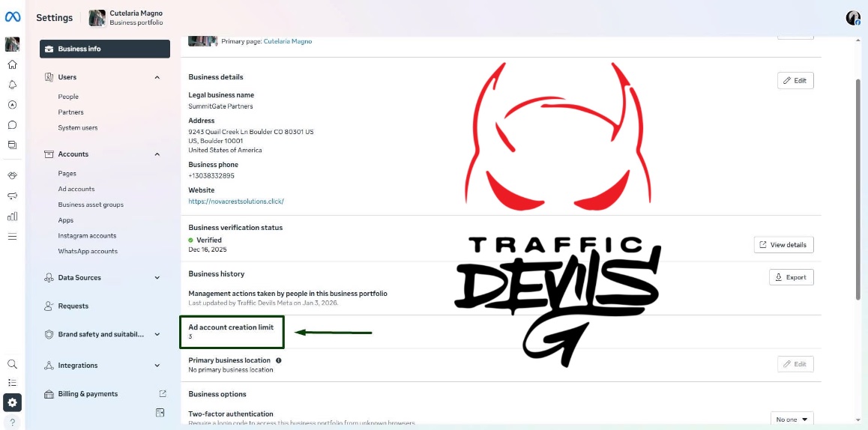Screen dimensions: 868x430
Task: Open Ad accounts item
Action: [76, 189]
